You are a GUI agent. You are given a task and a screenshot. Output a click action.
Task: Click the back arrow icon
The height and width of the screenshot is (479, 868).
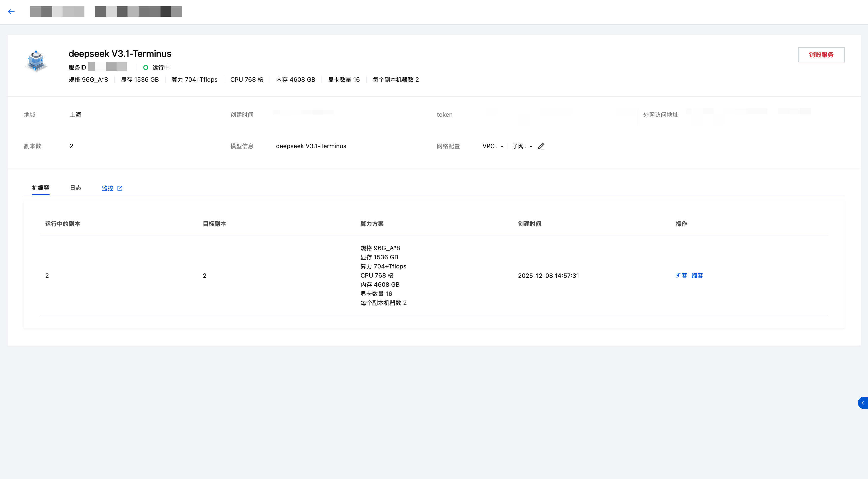point(11,12)
